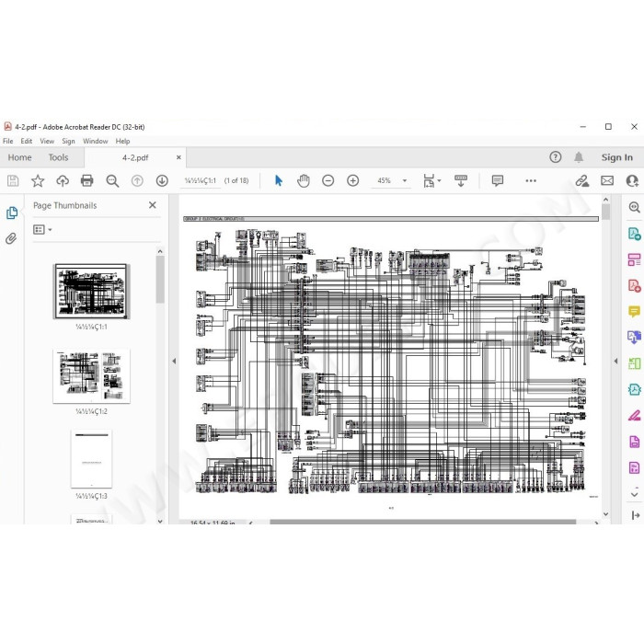Zoom out with the minus icon

click(328, 180)
